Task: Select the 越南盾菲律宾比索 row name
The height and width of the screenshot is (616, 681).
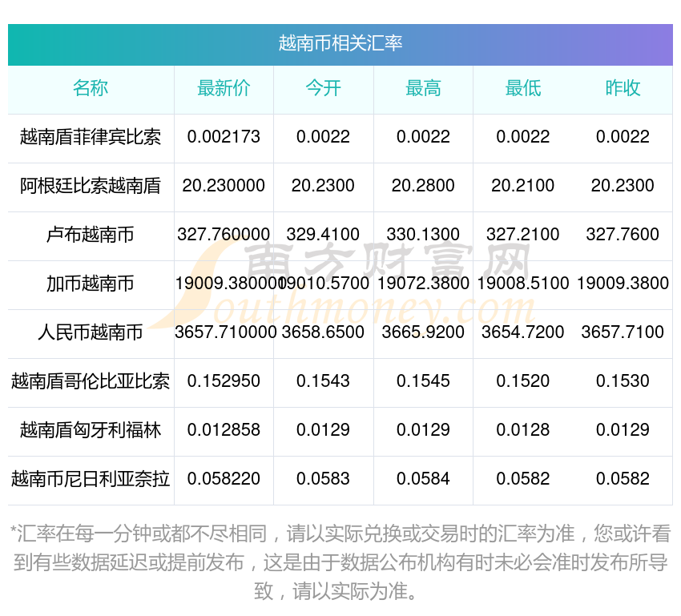Action: [x=91, y=137]
